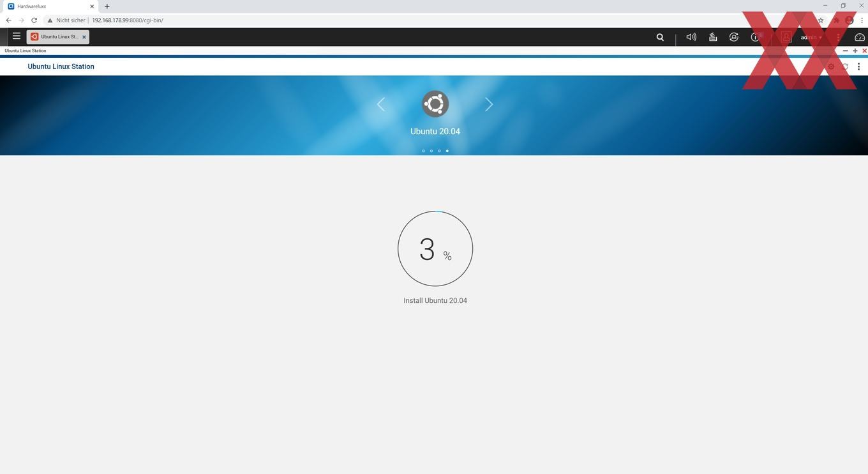Screen dimensions: 868x474
Task: Close the Hardwareluxx browser tab
Action: [92, 6]
